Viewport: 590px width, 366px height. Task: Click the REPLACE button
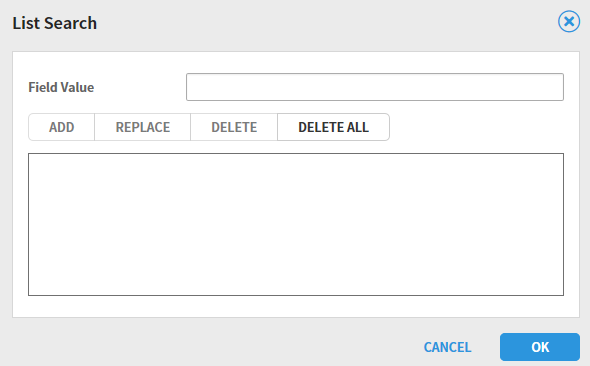tap(143, 127)
